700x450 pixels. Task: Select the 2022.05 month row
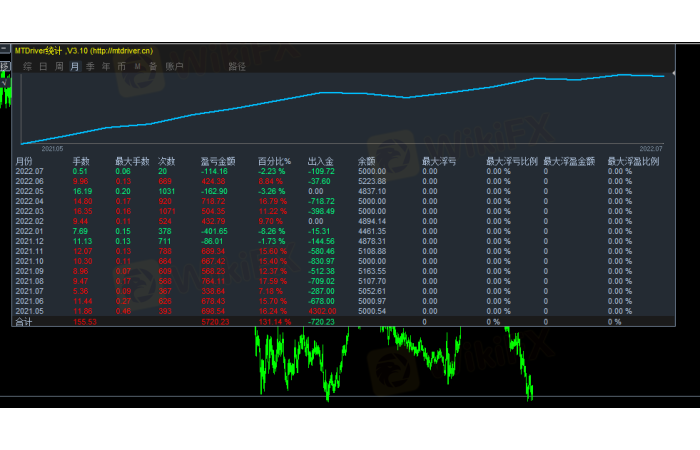click(x=343, y=192)
